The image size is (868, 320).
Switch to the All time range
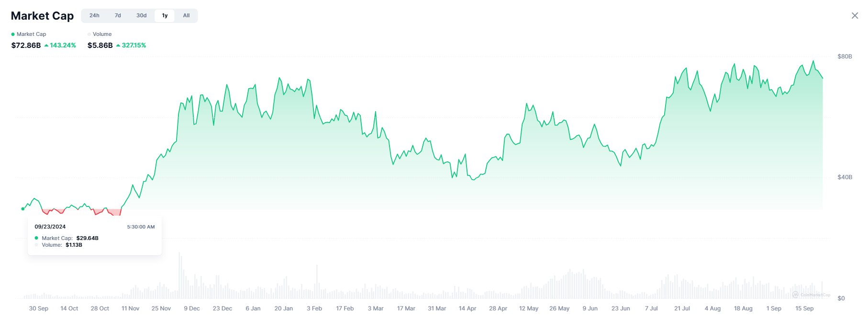point(186,15)
